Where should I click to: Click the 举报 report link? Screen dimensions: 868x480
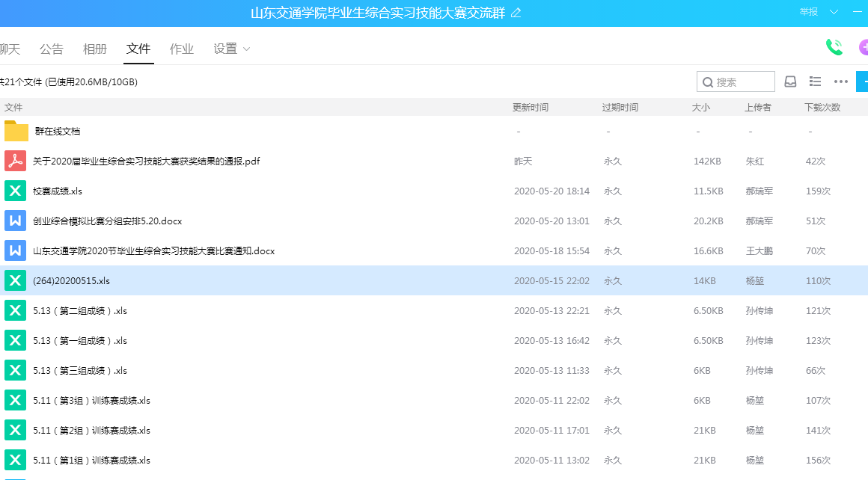(x=808, y=12)
